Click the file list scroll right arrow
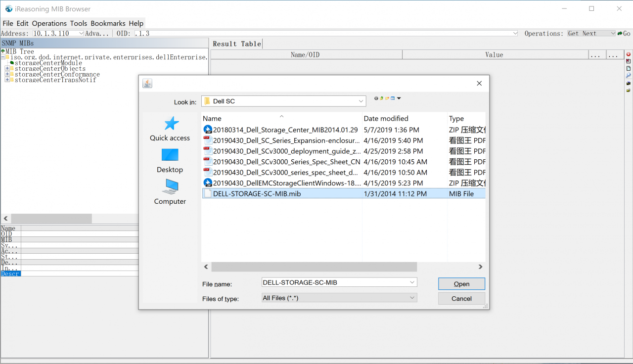The width and height of the screenshot is (633, 364). coord(480,267)
